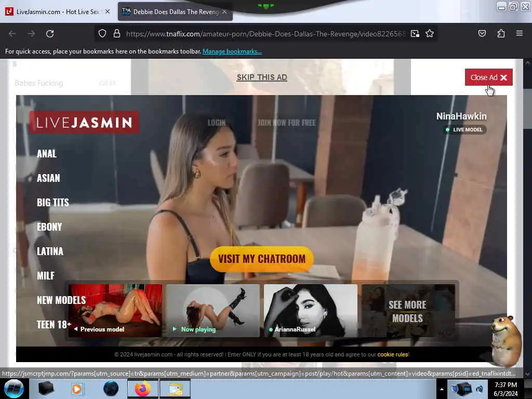
Task: Go back using the browser back arrow
Action: click(12, 34)
